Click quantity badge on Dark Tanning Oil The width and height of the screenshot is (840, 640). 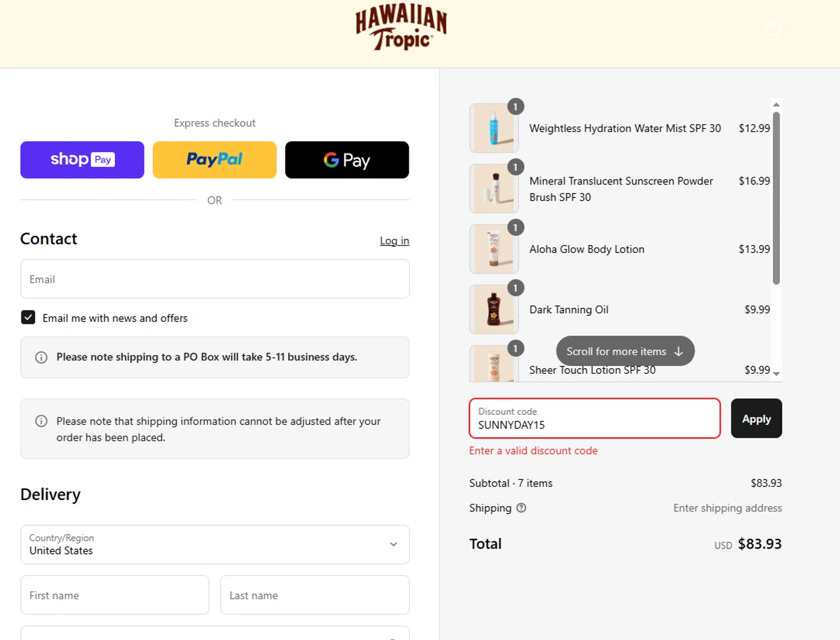(516, 288)
